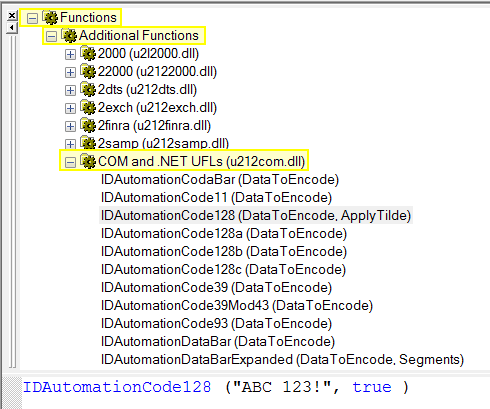Click the Functions folder gear icon

coord(50,17)
